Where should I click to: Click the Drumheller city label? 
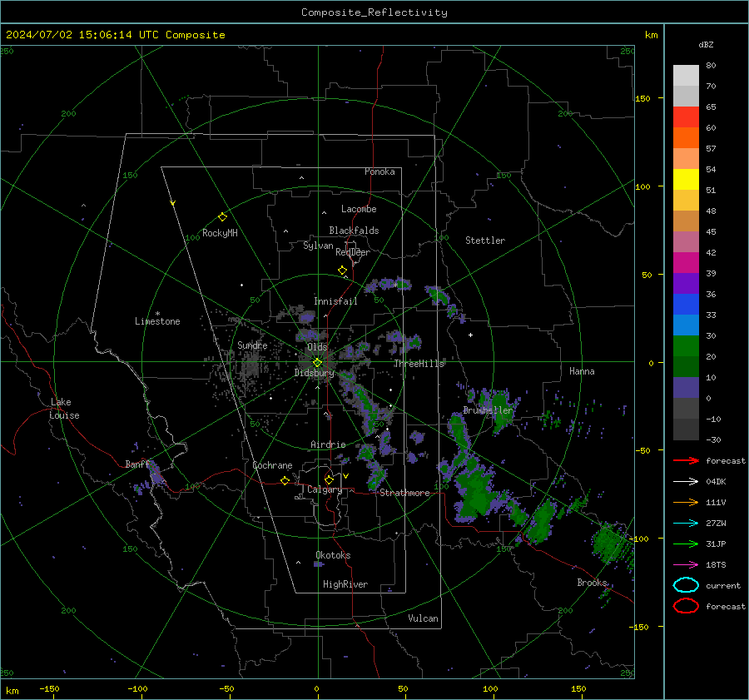tap(488, 410)
